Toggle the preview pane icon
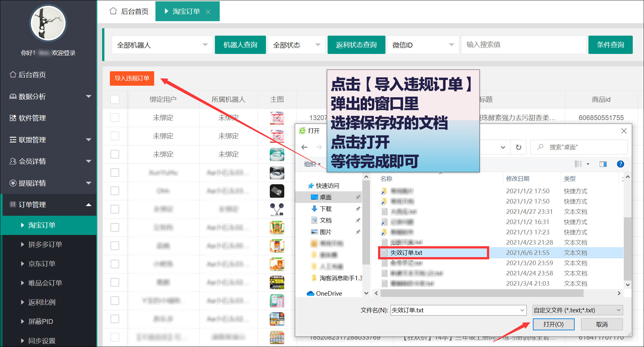644x347 pixels. 603,164
